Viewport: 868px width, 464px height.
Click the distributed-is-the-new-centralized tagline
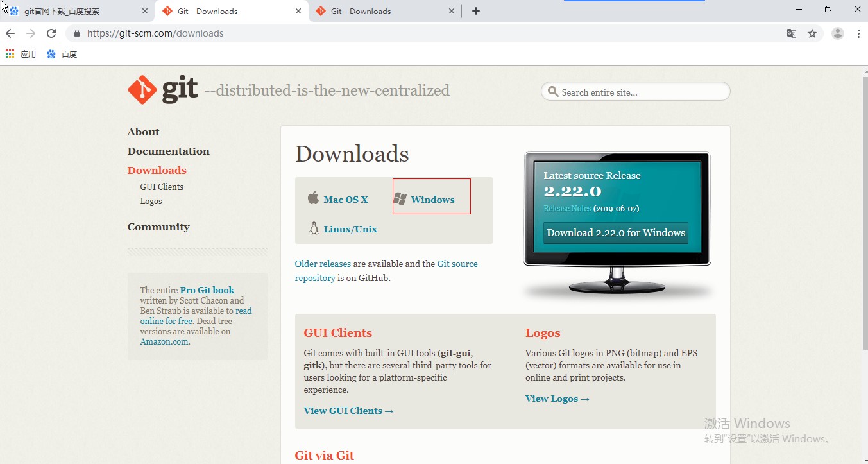point(327,90)
